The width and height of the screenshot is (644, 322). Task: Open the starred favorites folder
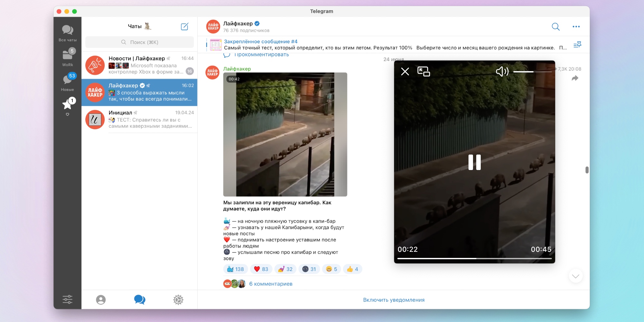67,107
